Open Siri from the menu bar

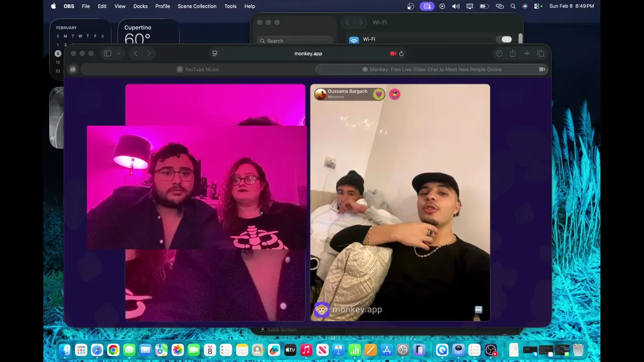(525, 6)
